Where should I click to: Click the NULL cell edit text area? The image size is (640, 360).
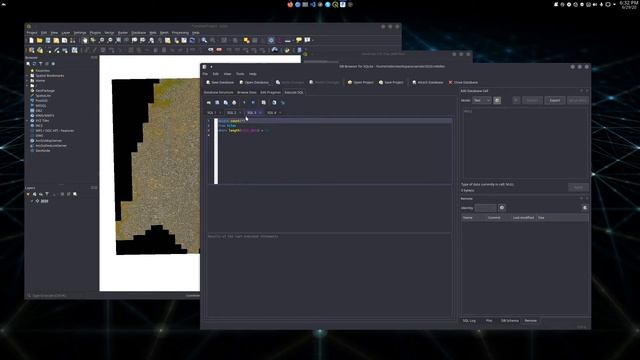click(525, 143)
